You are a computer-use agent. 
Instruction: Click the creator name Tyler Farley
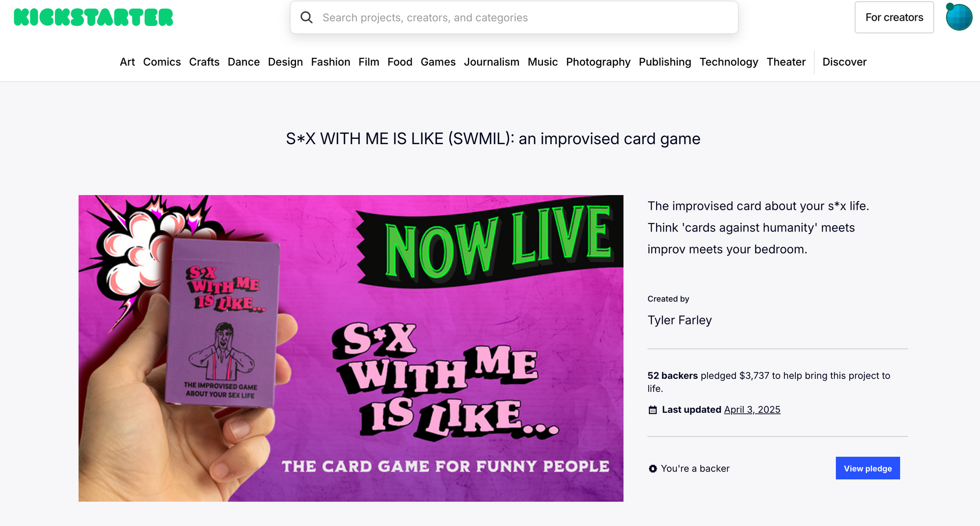[x=680, y=320]
